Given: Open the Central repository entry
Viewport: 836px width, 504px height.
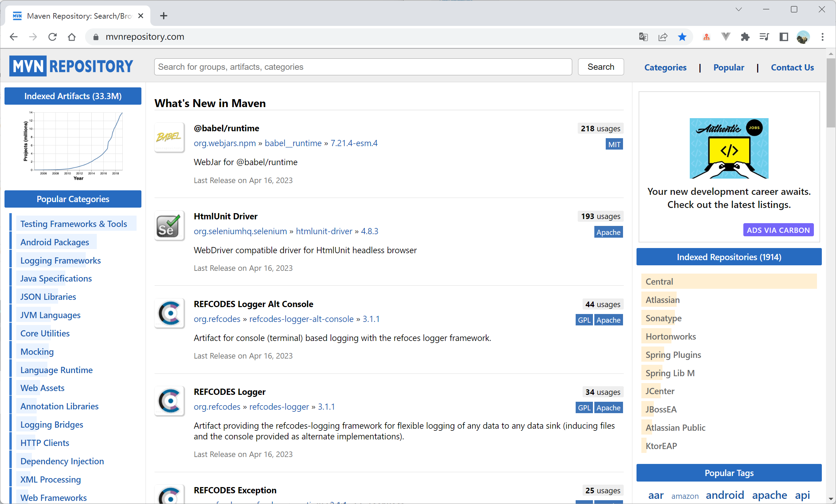Looking at the screenshot, I should pyautogui.click(x=659, y=282).
